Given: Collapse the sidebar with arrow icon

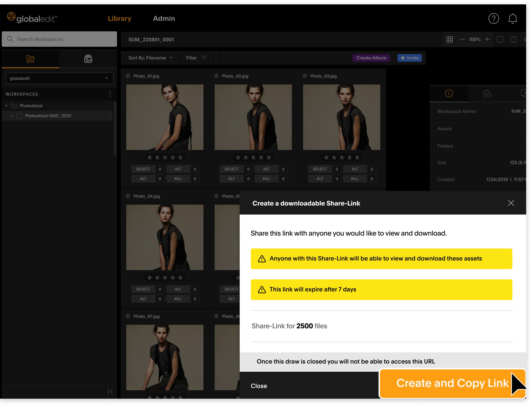Looking at the screenshot, I should coord(110,391).
